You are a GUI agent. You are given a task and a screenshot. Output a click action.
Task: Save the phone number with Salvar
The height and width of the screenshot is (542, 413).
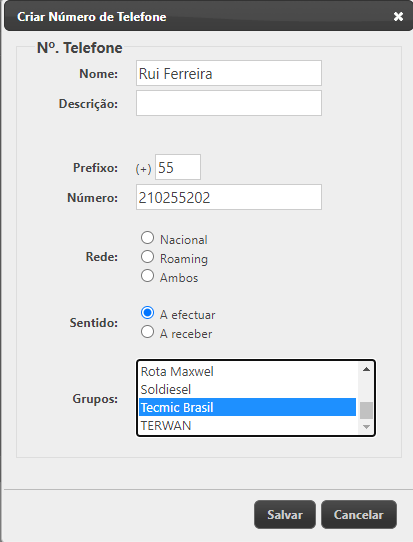click(285, 514)
